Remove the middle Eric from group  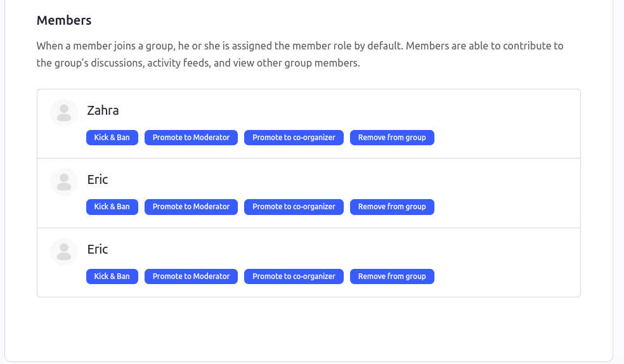click(x=392, y=207)
